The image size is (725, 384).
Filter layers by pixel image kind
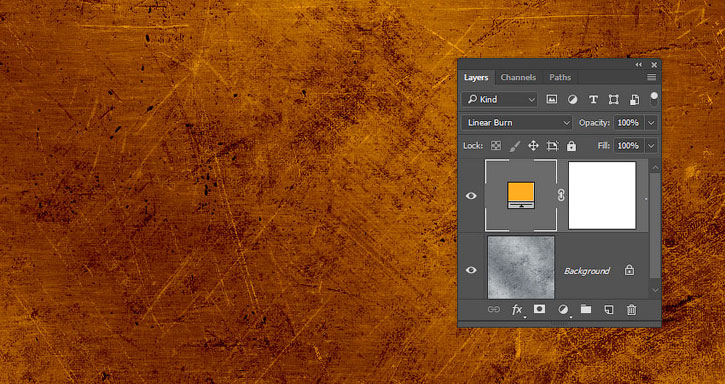[551, 99]
